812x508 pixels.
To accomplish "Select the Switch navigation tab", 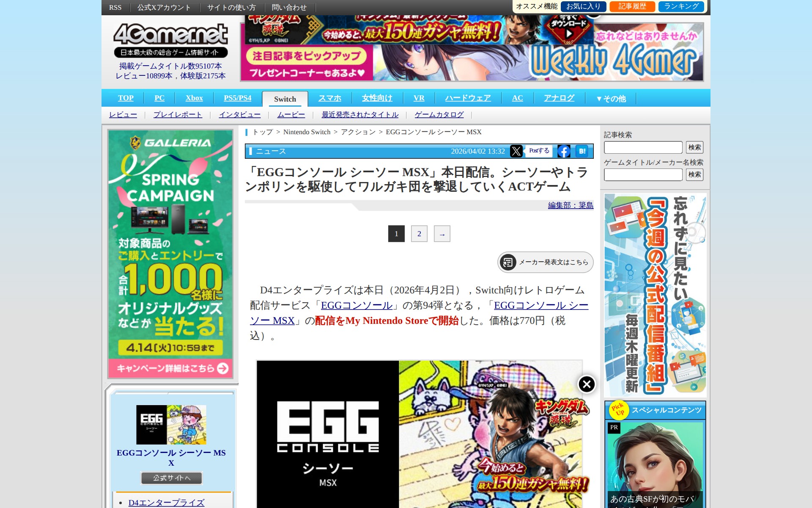I will point(285,99).
